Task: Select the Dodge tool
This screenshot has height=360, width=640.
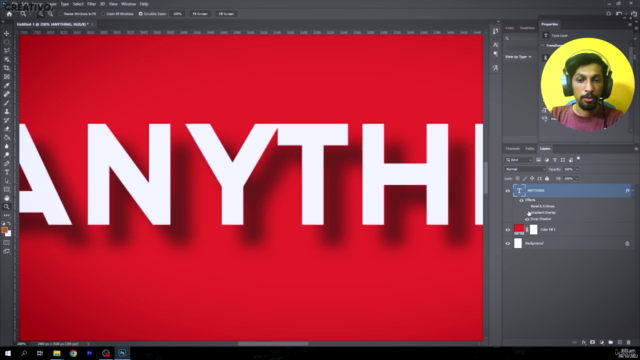Action: 7,155
